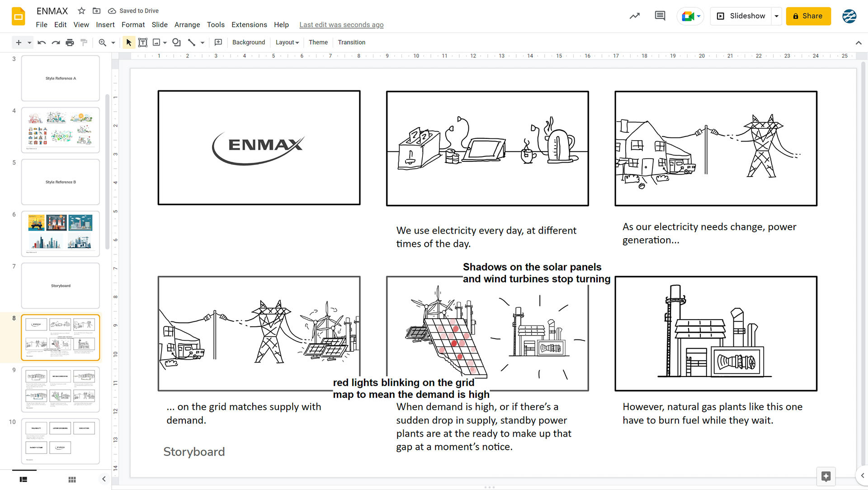Click the Undo arrow icon
The height and width of the screenshot is (490, 868).
pyautogui.click(x=42, y=42)
